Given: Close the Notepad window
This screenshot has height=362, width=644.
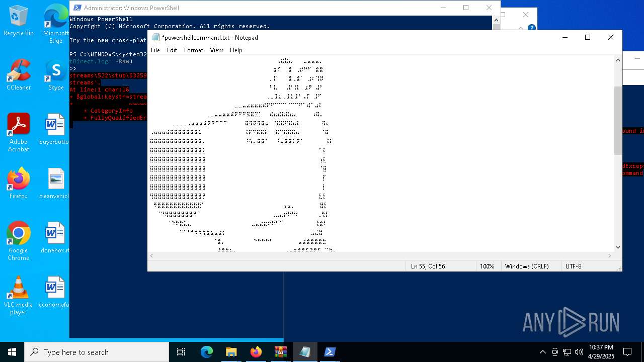Looking at the screenshot, I should coord(610,37).
